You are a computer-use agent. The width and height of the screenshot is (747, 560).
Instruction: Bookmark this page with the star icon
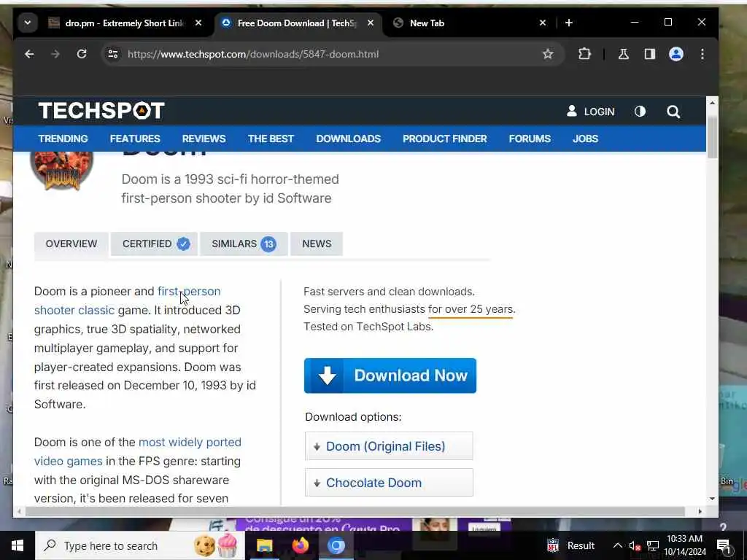coord(548,54)
